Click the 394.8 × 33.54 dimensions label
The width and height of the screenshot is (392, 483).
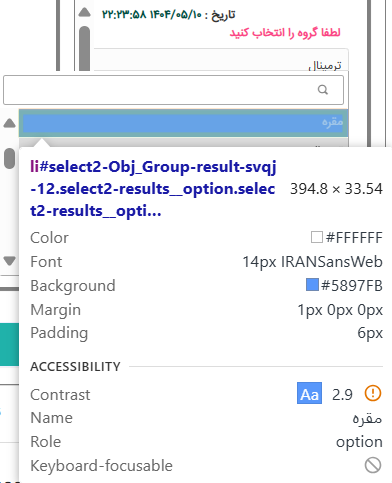pyautogui.click(x=336, y=189)
